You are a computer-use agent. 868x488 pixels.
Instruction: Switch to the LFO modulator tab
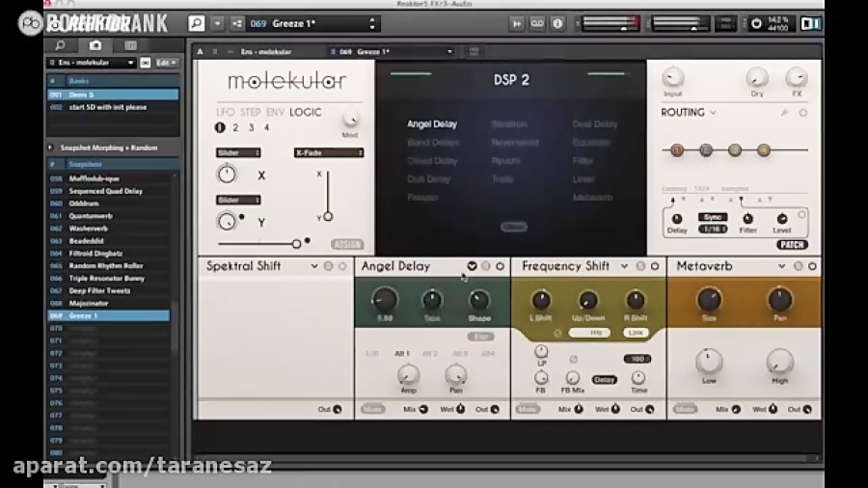(226, 112)
